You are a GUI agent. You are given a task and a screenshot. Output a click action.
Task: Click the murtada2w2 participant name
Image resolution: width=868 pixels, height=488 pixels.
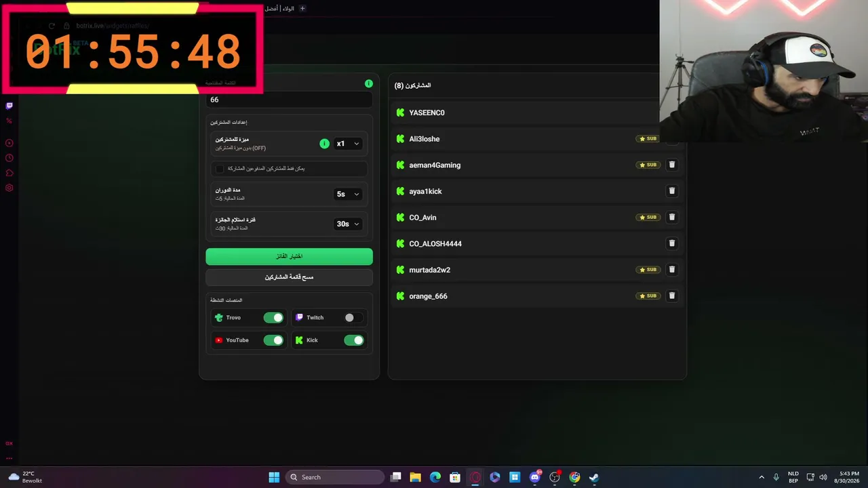(429, 270)
